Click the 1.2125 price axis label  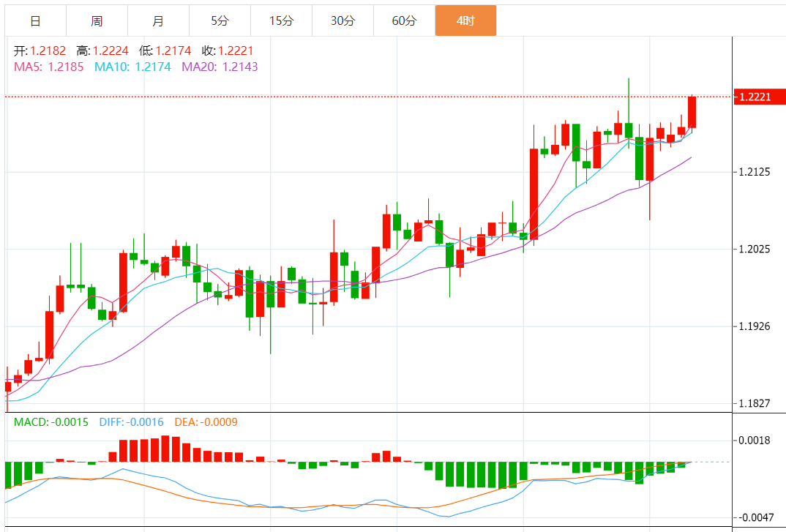coord(755,172)
